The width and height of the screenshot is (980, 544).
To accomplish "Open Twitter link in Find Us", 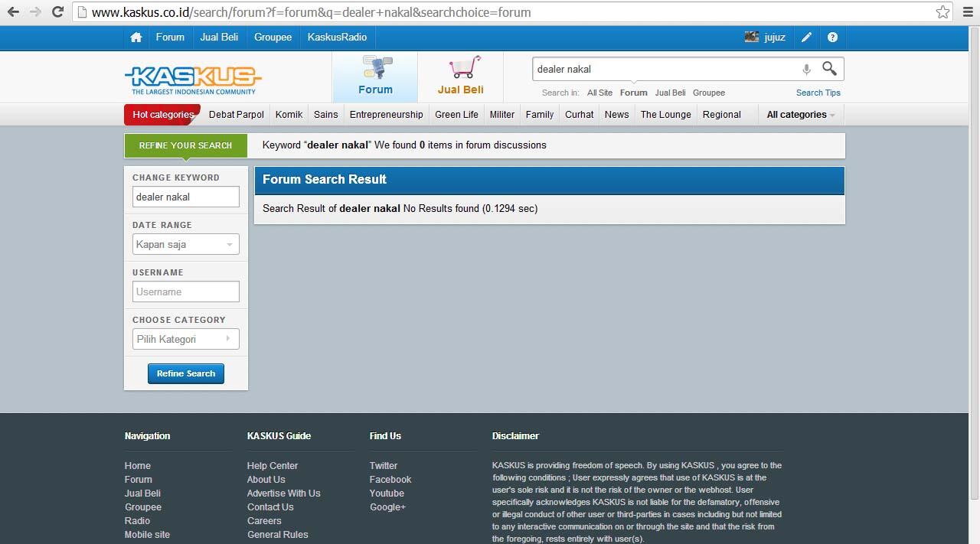I will pos(384,465).
